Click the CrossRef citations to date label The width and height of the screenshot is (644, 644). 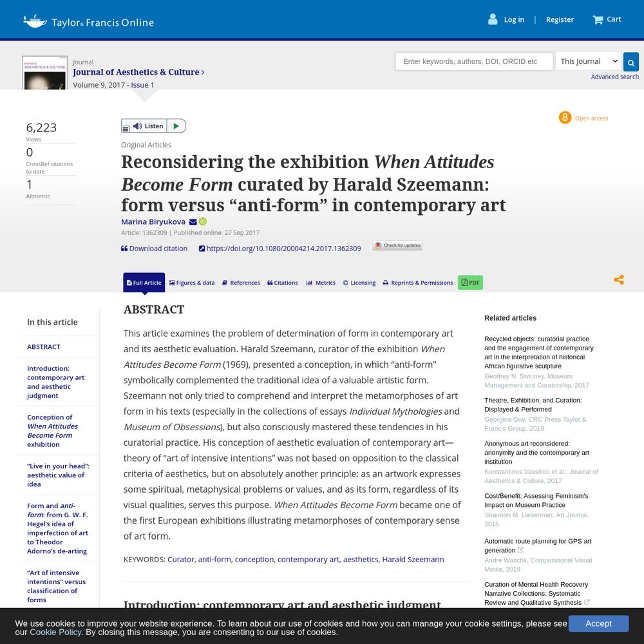pyautogui.click(x=50, y=167)
